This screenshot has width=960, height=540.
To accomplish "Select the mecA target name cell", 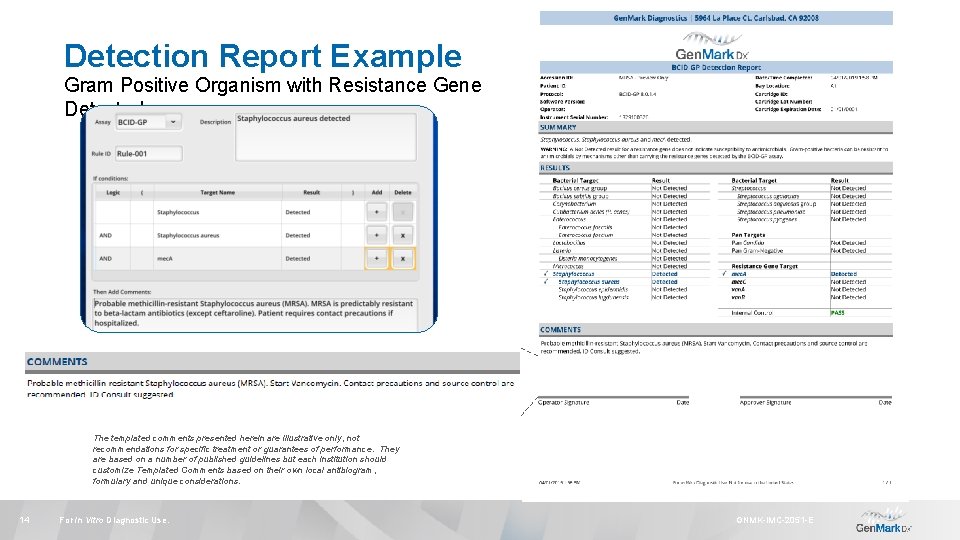I will [217, 258].
